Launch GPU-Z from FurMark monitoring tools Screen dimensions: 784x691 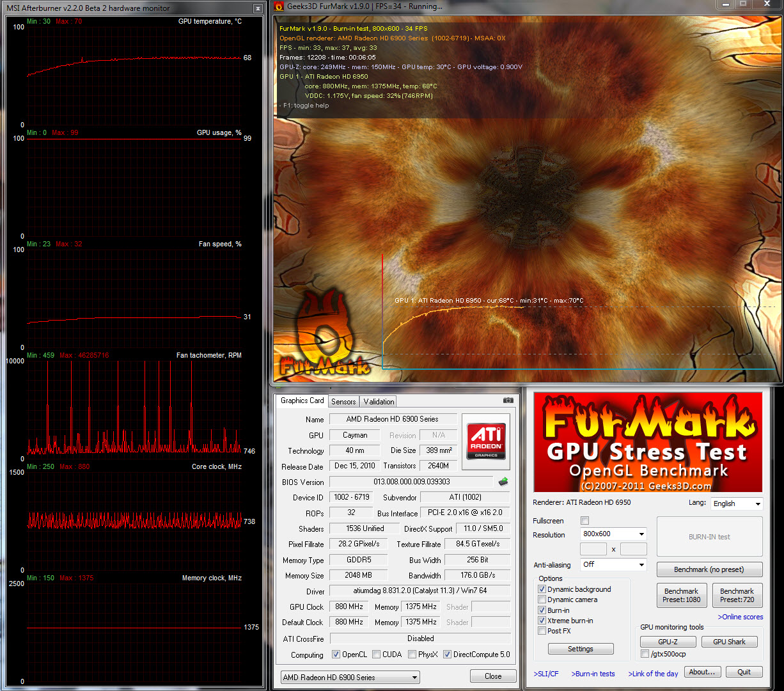(x=667, y=642)
